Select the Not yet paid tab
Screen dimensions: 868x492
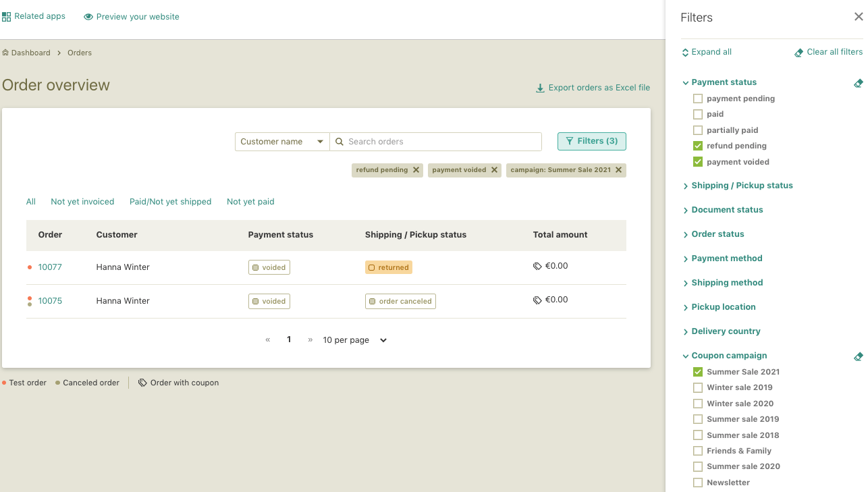pyautogui.click(x=250, y=202)
